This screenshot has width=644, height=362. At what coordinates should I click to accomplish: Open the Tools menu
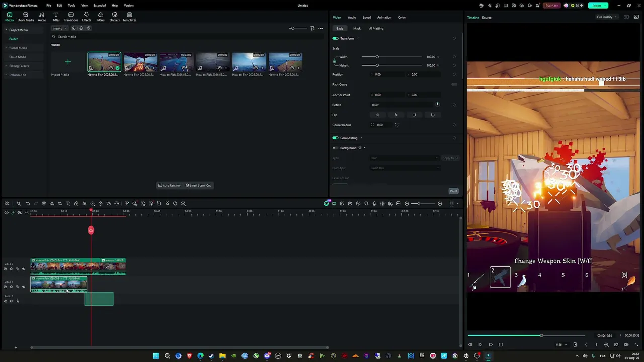pyautogui.click(x=71, y=6)
